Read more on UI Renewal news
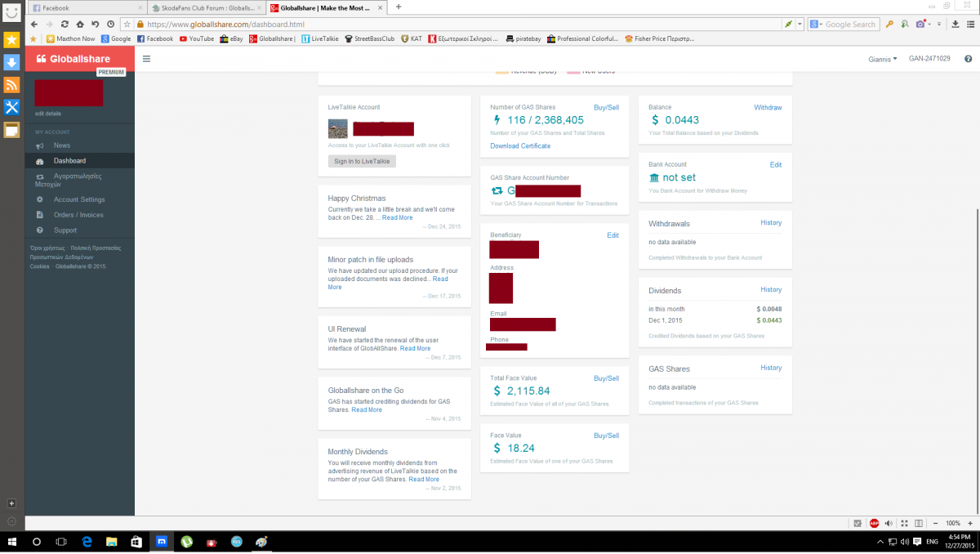This screenshot has height=554, width=980. point(415,348)
